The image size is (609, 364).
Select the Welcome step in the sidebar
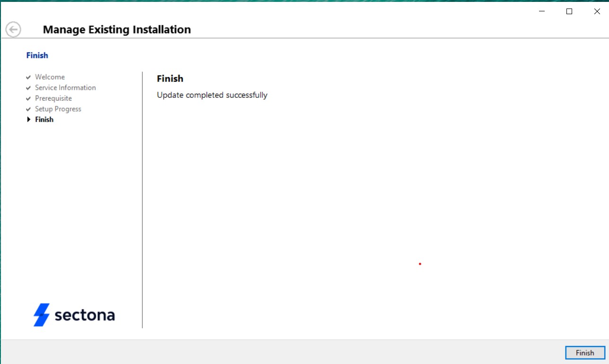point(50,77)
